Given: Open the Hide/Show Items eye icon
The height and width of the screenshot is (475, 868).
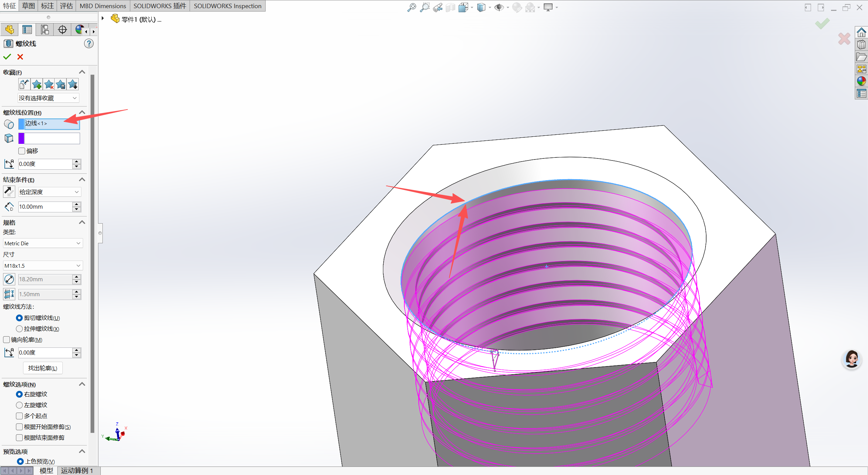Looking at the screenshot, I should click(499, 7).
